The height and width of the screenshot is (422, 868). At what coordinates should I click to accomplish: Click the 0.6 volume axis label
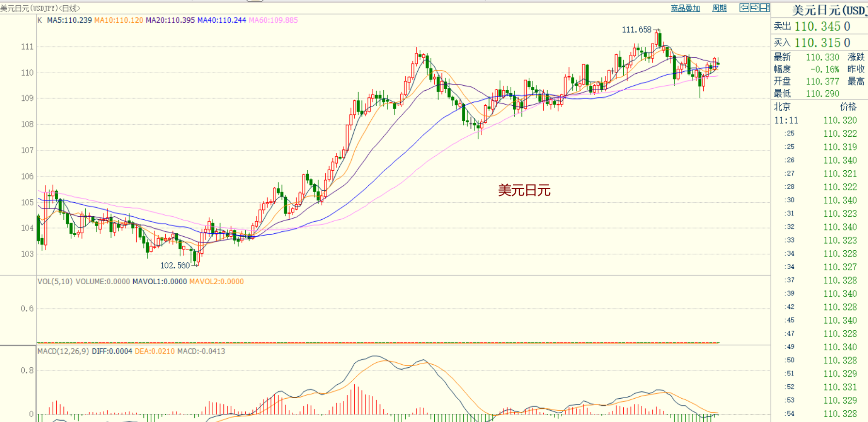(27, 308)
